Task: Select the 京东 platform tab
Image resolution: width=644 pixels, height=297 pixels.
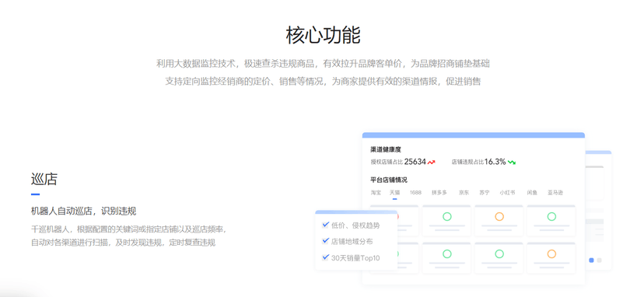Action: click(464, 192)
